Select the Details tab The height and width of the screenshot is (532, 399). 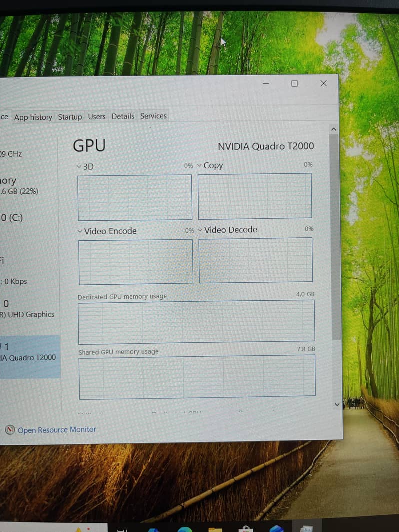[123, 116]
